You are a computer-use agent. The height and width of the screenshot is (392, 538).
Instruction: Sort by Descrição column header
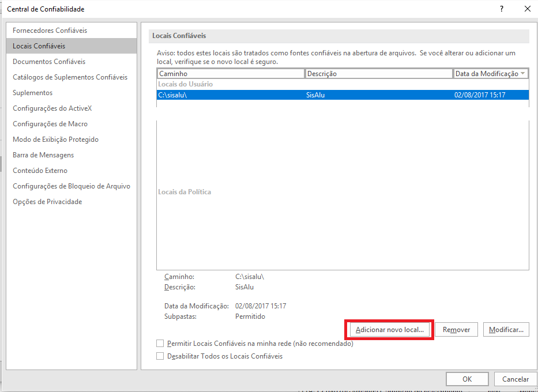click(x=379, y=74)
